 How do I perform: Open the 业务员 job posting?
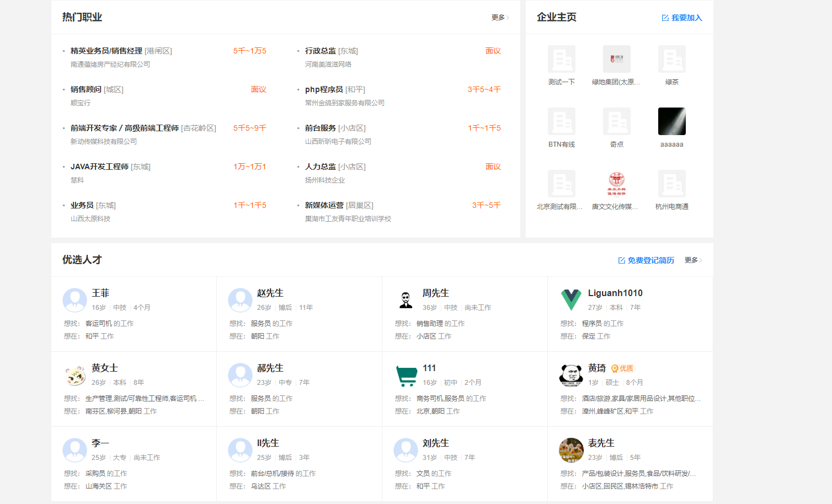point(82,205)
